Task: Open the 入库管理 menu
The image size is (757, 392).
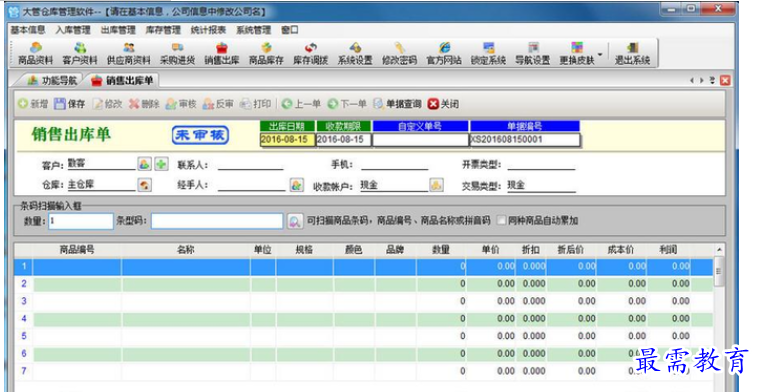Action: [x=73, y=30]
